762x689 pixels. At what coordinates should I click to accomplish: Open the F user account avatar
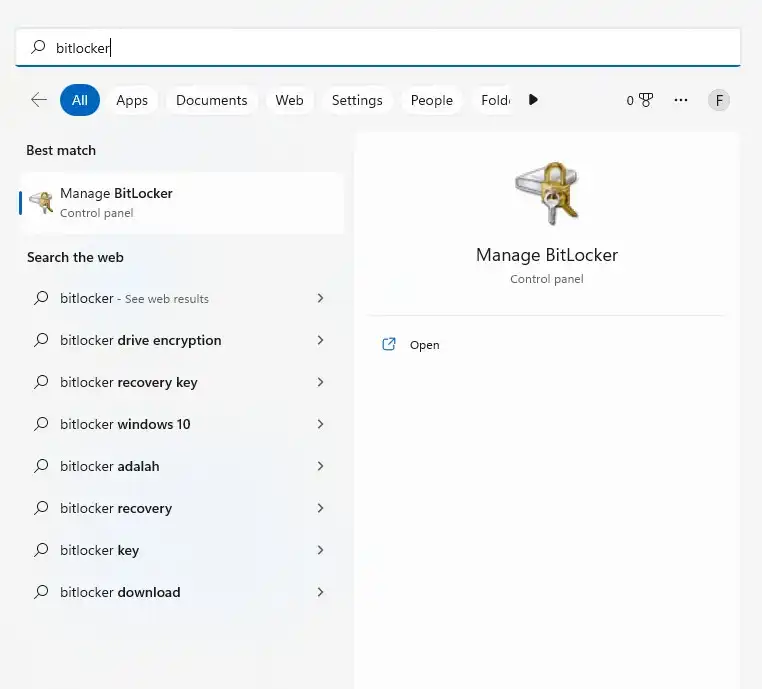(x=719, y=101)
